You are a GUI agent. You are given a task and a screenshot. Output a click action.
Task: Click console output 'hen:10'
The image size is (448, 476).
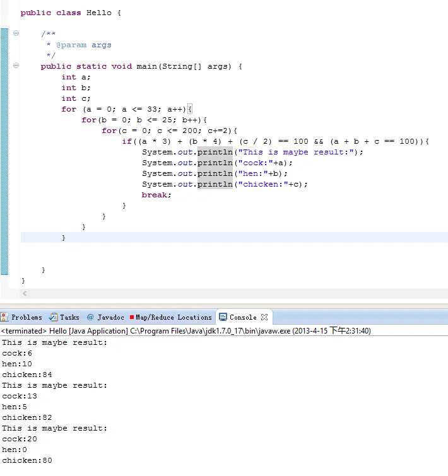point(17,364)
